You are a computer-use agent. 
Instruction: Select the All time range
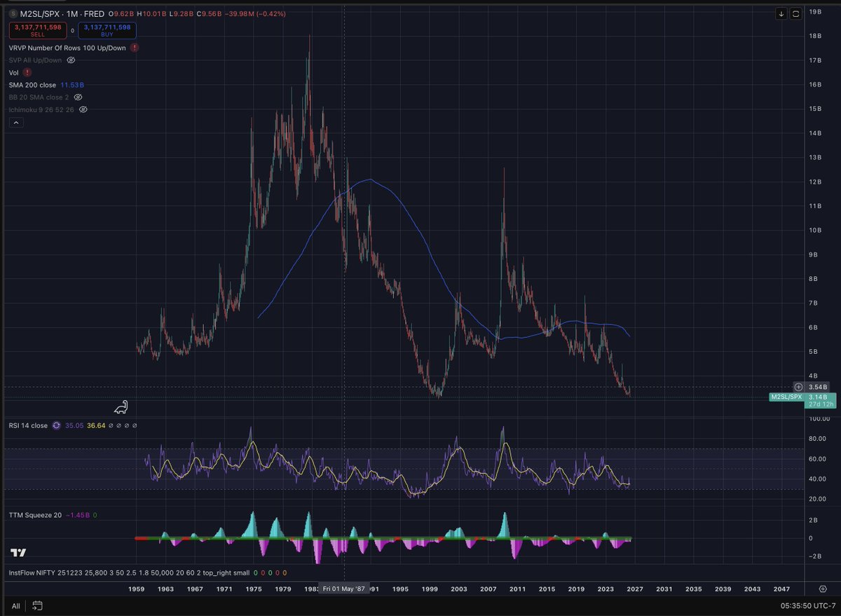tap(15, 605)
